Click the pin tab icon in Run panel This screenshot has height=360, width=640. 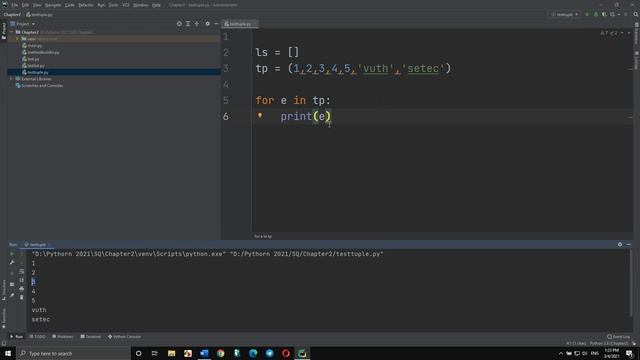point(12,295)
